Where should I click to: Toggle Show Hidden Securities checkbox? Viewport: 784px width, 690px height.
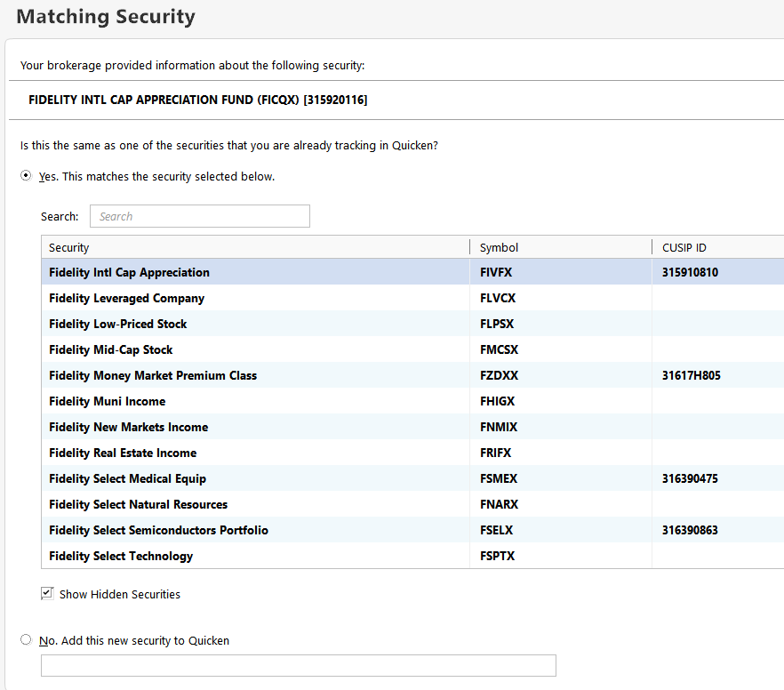tap(47, 593)
